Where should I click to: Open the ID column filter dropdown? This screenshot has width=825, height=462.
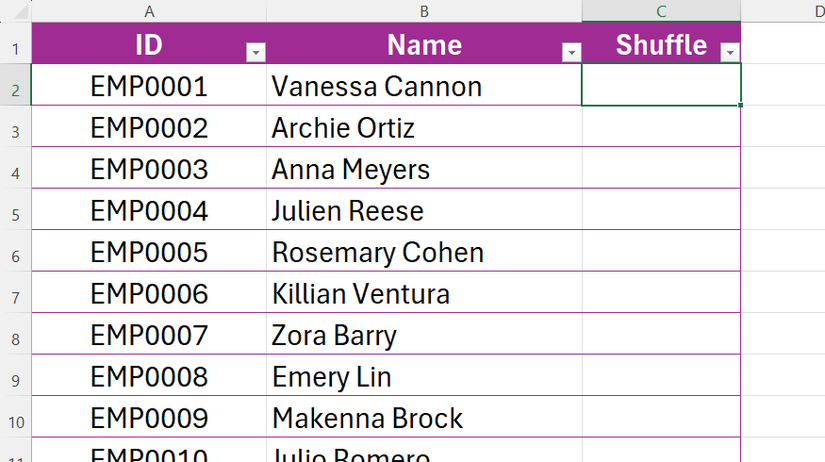[256, 53]
